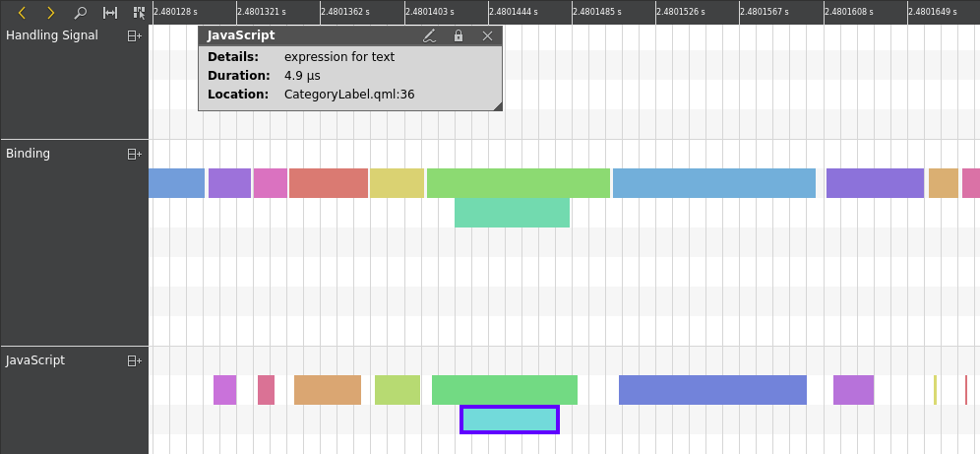Screen dimensions: 980x454
Task: Select the highlighted cyan JavaScript event
Action: click(510, 420)
